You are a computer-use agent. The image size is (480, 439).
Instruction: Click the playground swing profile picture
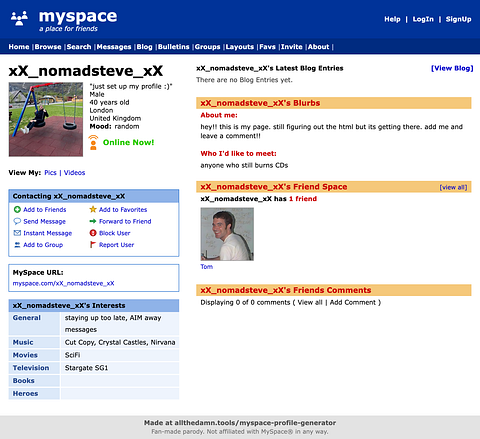tap(46, 119)
